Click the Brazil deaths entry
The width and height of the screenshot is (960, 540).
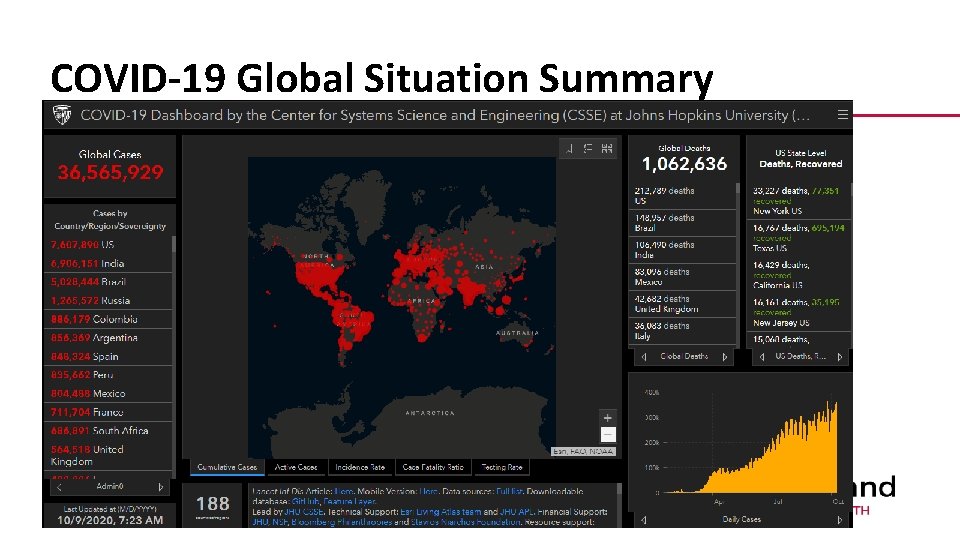click(x=682, y=223)
